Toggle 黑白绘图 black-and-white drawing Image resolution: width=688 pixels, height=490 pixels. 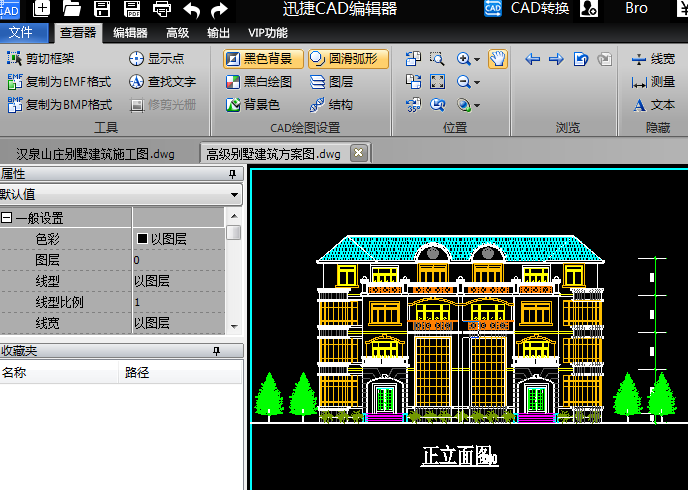tap(259, 82)
